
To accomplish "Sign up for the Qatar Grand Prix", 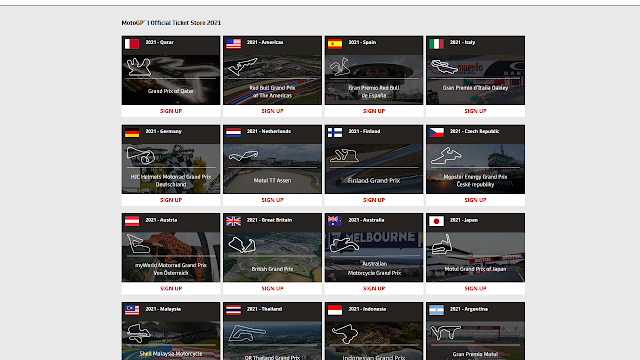I will point(171,111).
